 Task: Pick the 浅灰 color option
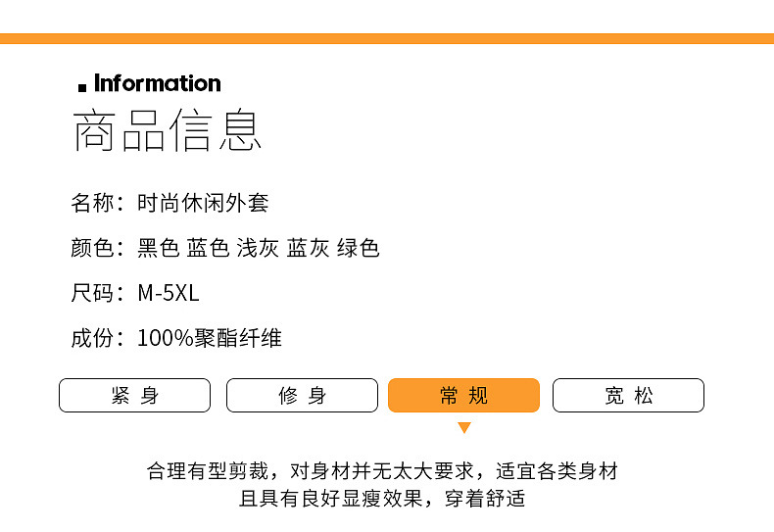tap(258, 249)
